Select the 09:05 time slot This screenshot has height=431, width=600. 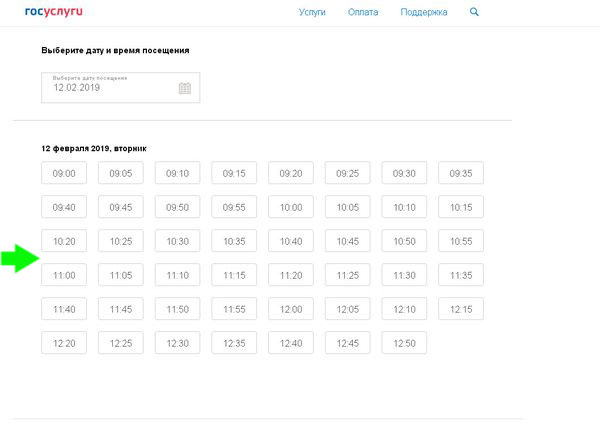[121, 173]
